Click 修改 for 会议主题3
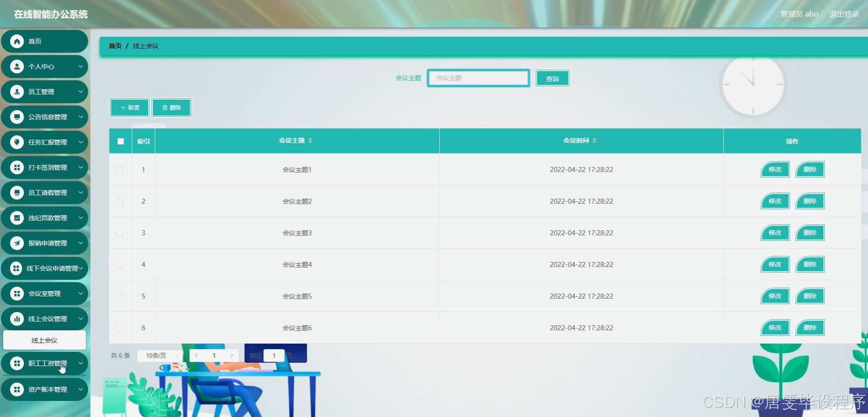The height and width of the screenshot is (417, 868). coord(775,233)
